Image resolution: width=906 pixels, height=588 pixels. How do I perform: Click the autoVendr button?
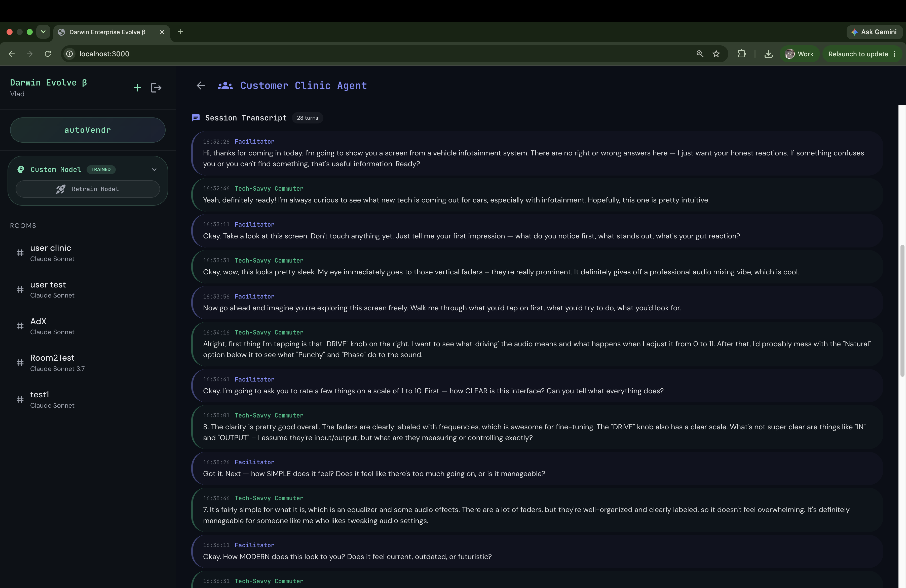[88, 130]
